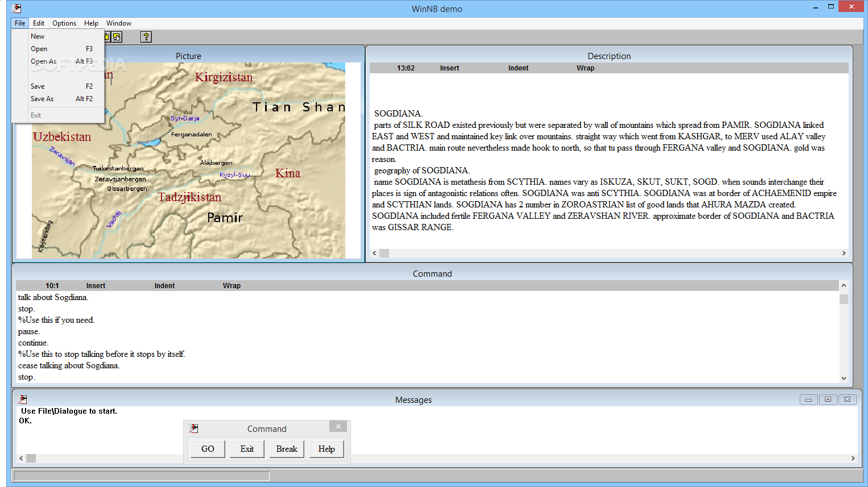Viewport: 868px width, 487px height.
Task: Click Insert indicator in Command status row
Action: pyautogui.click(x=96, y=286)
